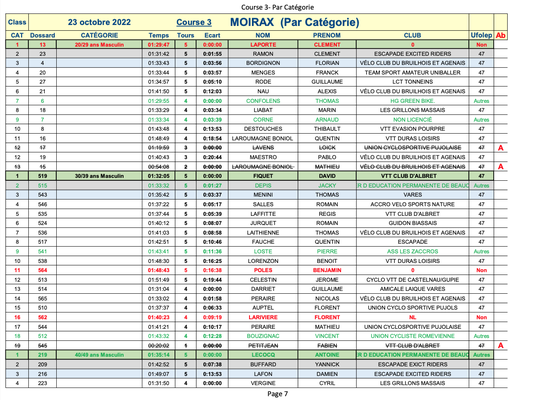Select the green name DEPIS

pos(263,185)
